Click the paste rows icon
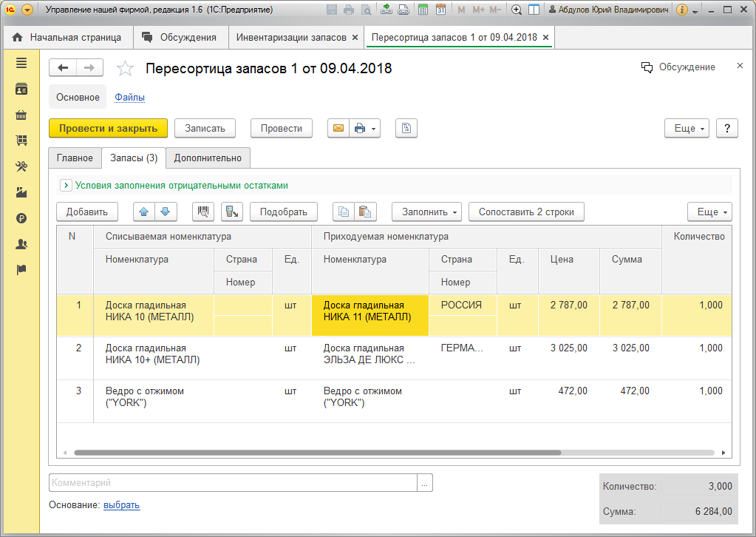The height and width of the screenshot is (537, 756). 365,212
